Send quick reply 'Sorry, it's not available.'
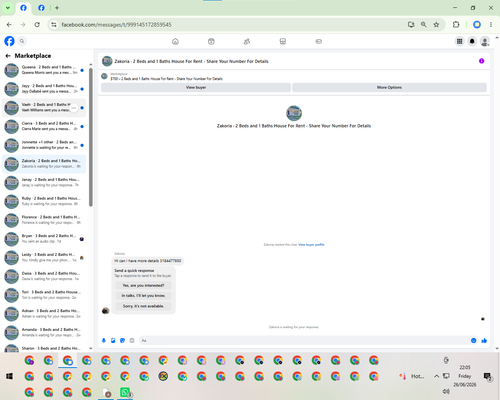The width and height of the screenshot is (500, 400). [143, 306]
